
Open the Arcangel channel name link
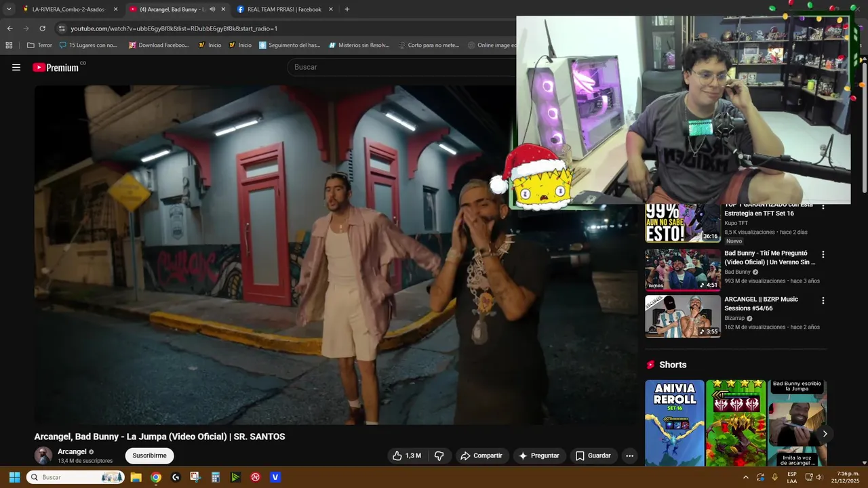click(72, 451)
